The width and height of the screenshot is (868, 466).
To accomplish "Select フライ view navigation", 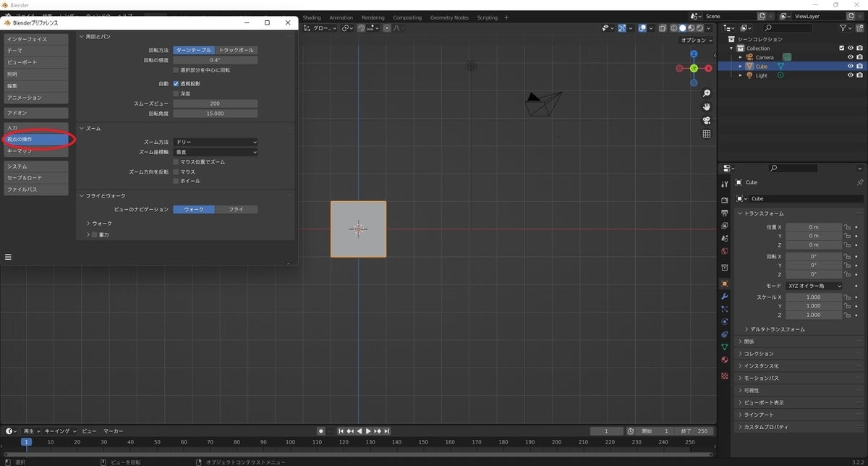I will point(237,209).
